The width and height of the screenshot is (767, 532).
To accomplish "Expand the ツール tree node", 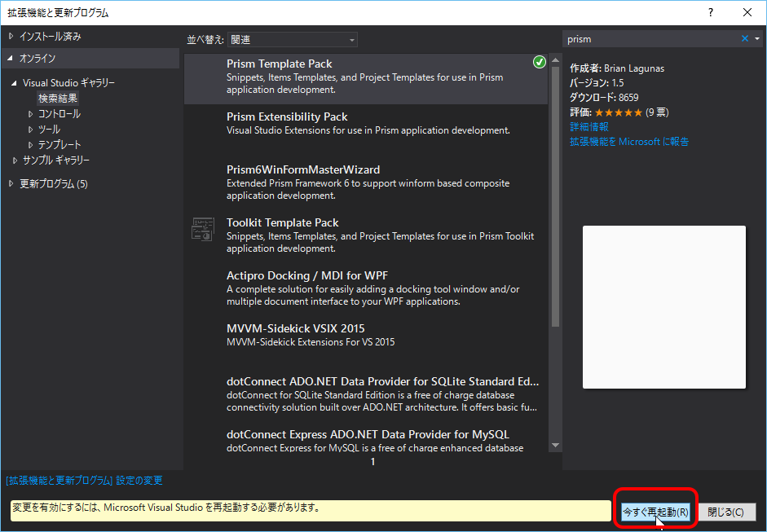I will tap(30, 130).
